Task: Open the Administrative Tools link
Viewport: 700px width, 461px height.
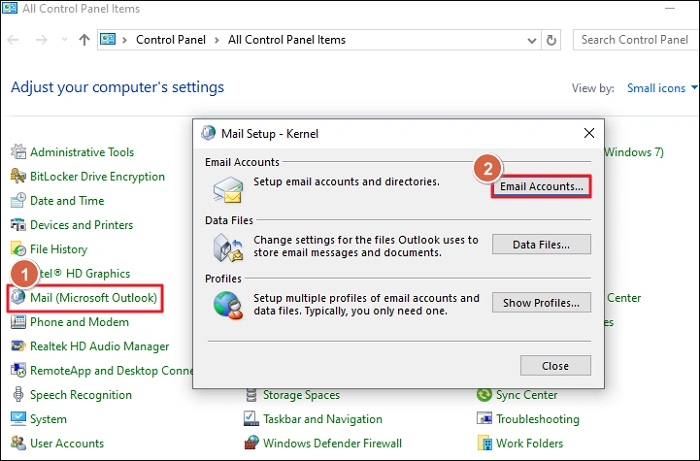Action: 82,152
